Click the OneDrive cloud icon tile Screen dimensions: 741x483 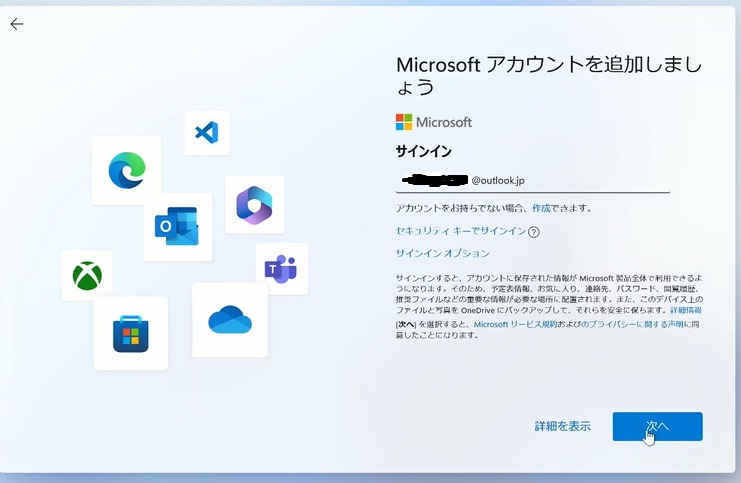coord(230,320)
